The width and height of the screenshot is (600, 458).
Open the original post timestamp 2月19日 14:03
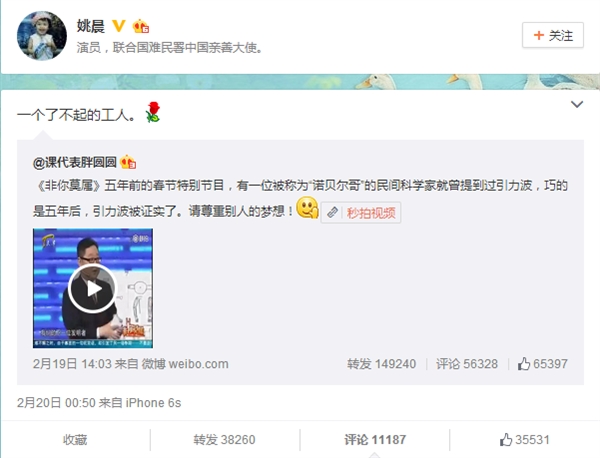pyautogui.click(x=72, y=363)
